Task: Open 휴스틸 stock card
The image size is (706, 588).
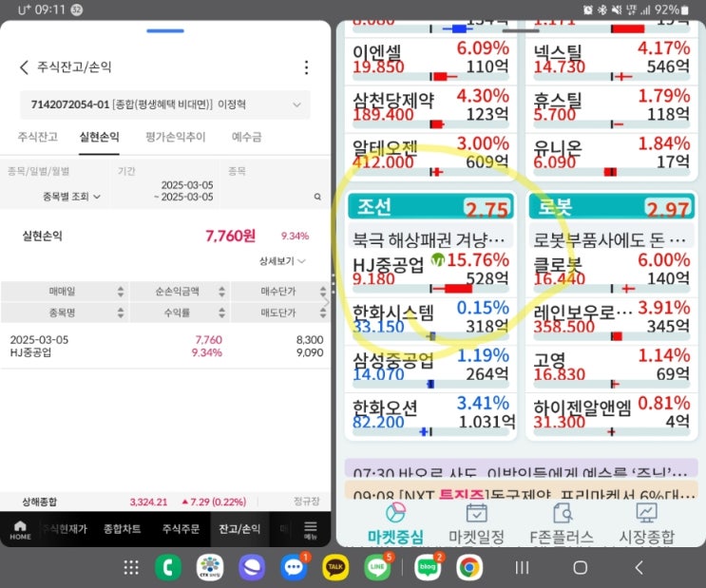Action: (611, 108)
